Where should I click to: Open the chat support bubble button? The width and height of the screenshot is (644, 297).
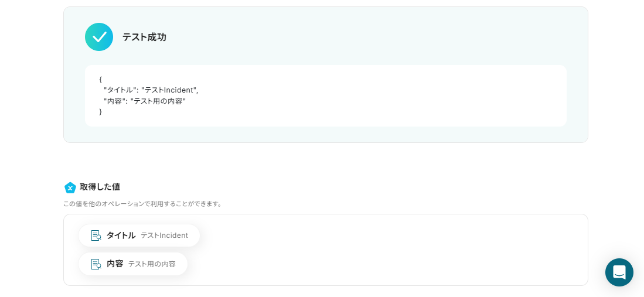[619, 272]
